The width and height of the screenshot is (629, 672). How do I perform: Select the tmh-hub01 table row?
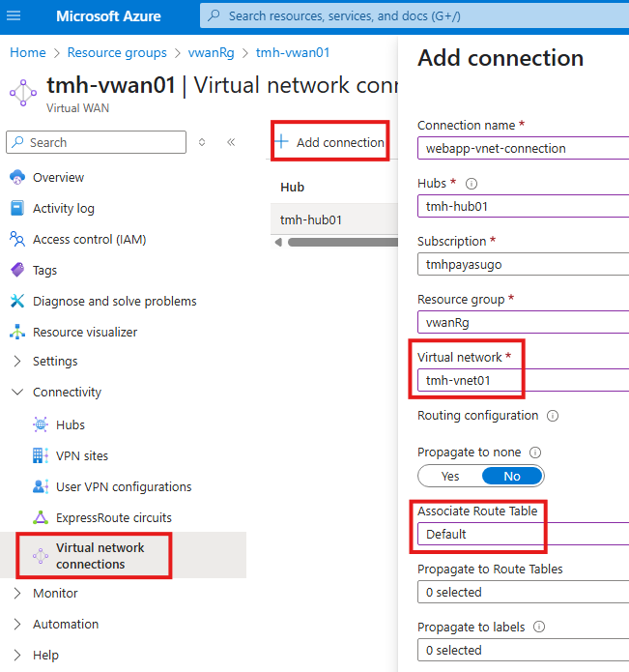pos(334,219)
